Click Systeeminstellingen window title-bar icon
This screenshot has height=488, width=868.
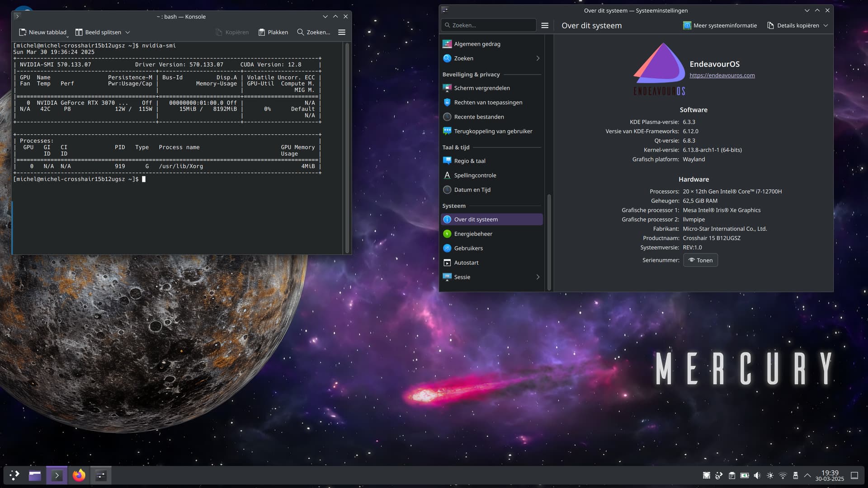(x=445, y=10)
